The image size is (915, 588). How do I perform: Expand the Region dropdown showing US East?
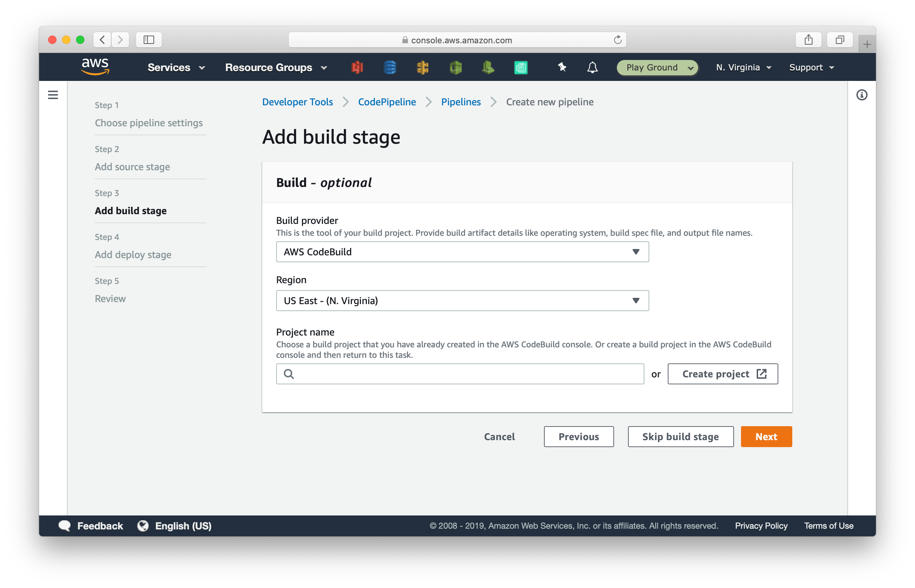click(x=462, y=301)
